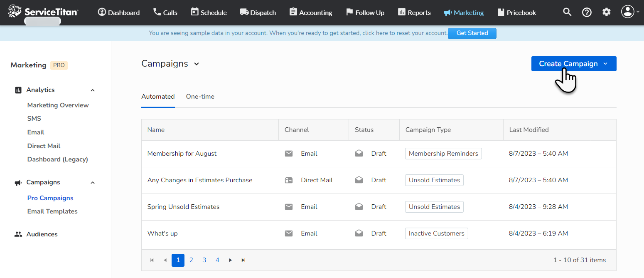Open Audiences in sidebar
The width and height of the screenshot is (644, 278).
42,234
